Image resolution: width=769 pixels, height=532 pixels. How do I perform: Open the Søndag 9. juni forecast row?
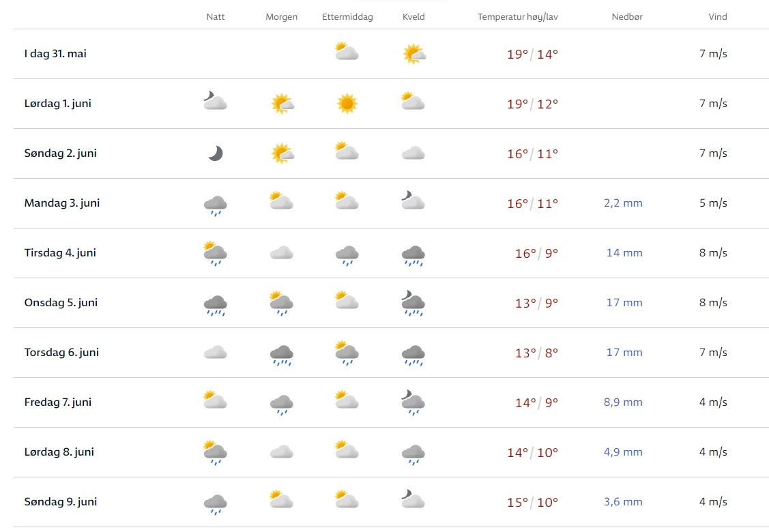61,502
